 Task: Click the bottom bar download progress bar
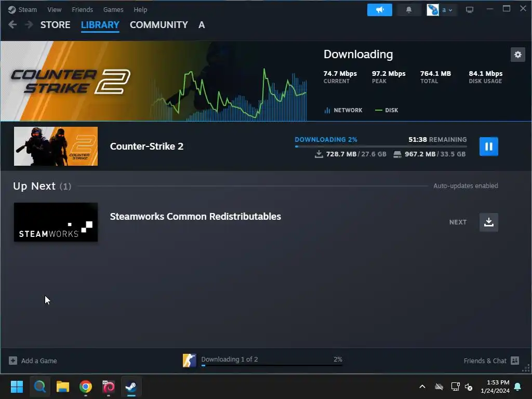pyautogui.click(x=272, y=365)
